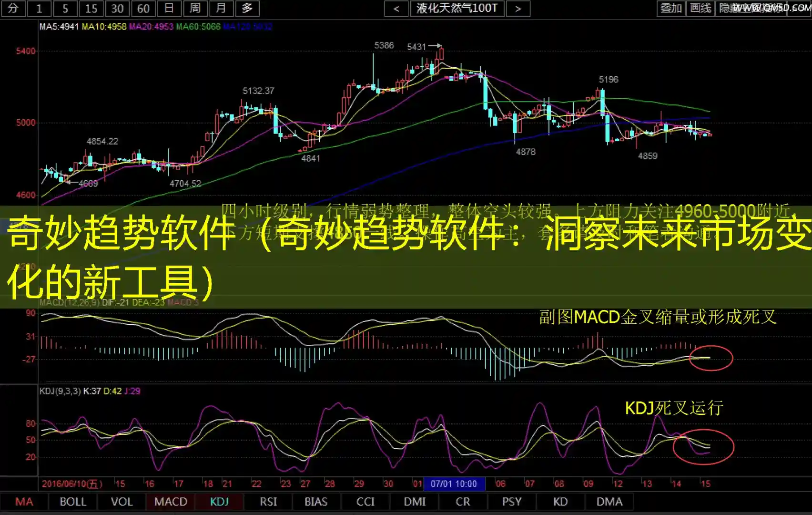This screenshot has height=515, width=812.
Task: Click the KDJ死叉运行 annotation text
Action: tap(674, 408)
